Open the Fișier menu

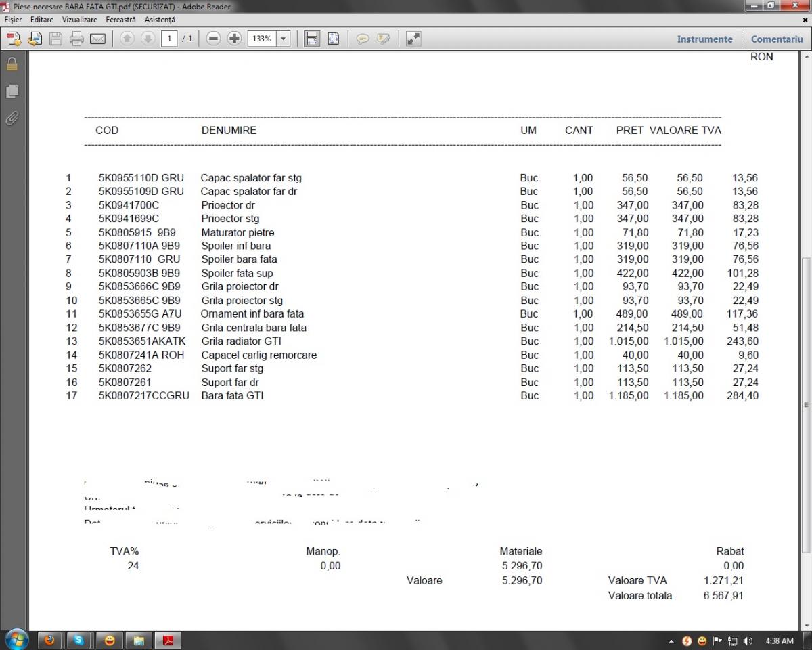tap(13, 20)
